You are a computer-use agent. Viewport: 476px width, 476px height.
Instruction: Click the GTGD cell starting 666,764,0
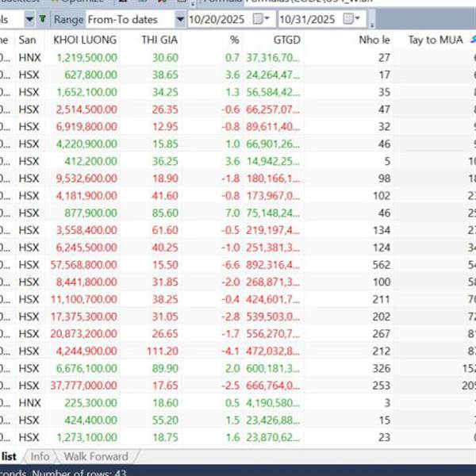[x=273, y=386]
